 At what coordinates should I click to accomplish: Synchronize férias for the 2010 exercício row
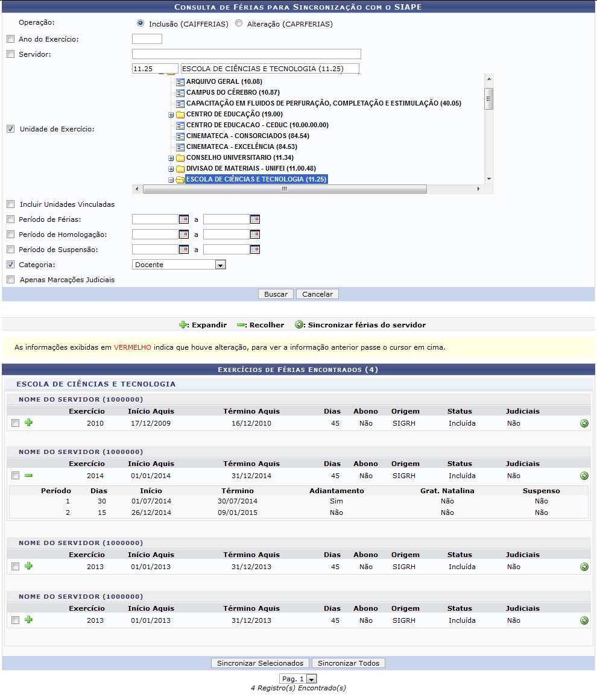point(584,424)
